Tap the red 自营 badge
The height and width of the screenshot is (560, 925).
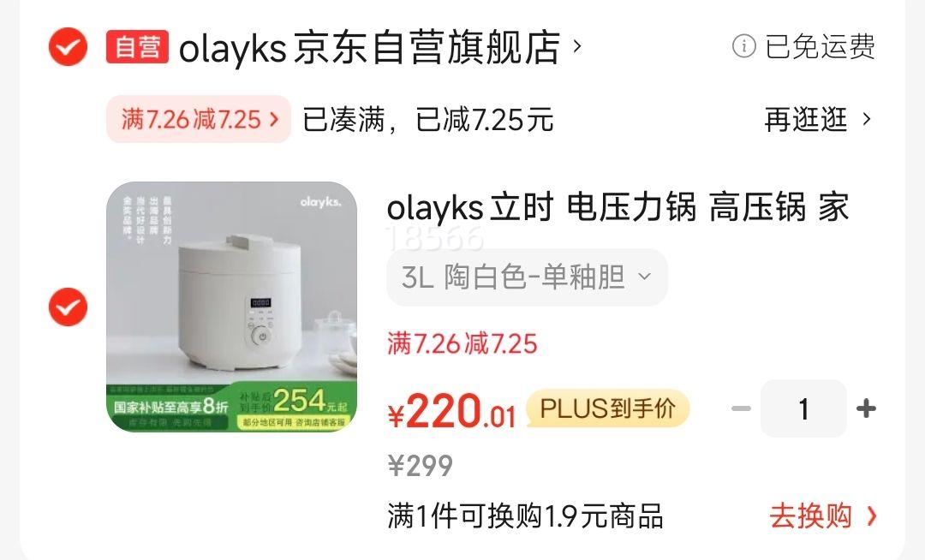click(137, 46)
